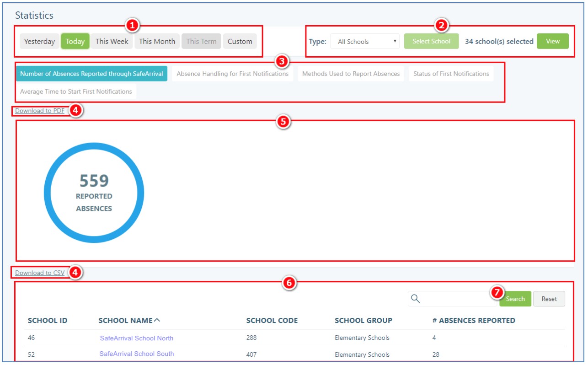
Task: Click the School Name sort arrow
Action: point(157,320)
